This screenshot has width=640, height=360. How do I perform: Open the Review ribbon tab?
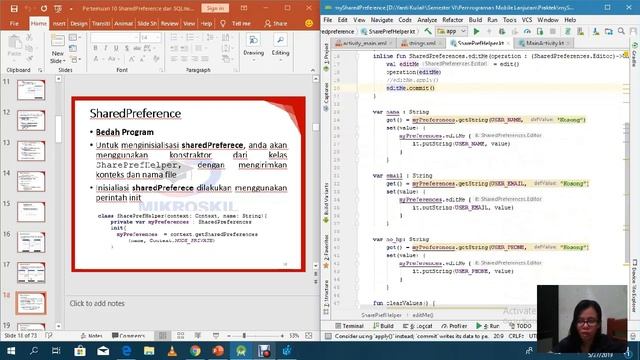pos(169,24)
